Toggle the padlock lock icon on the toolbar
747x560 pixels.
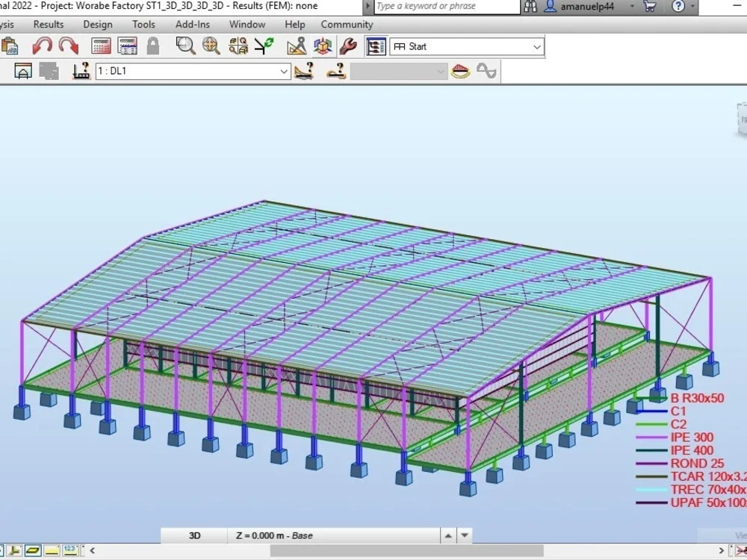(152, 46)
